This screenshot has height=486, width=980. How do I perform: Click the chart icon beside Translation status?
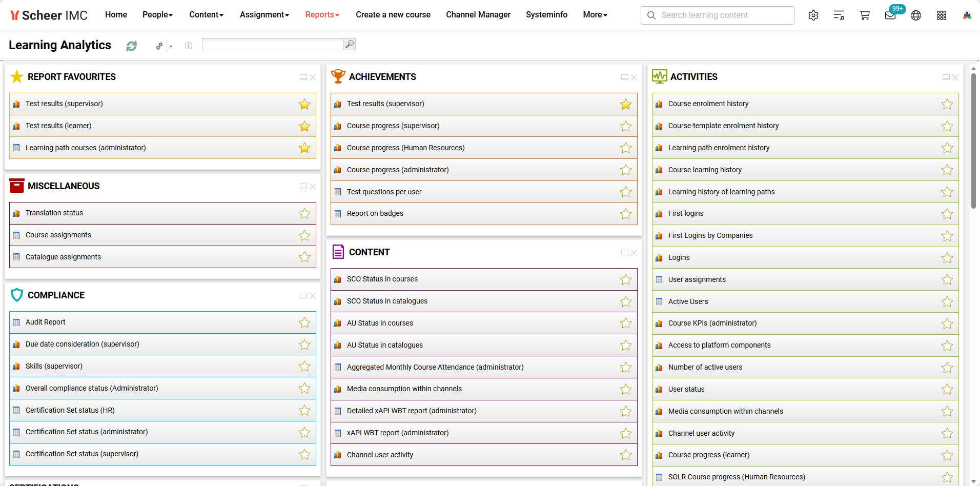(x=16, y=213)
